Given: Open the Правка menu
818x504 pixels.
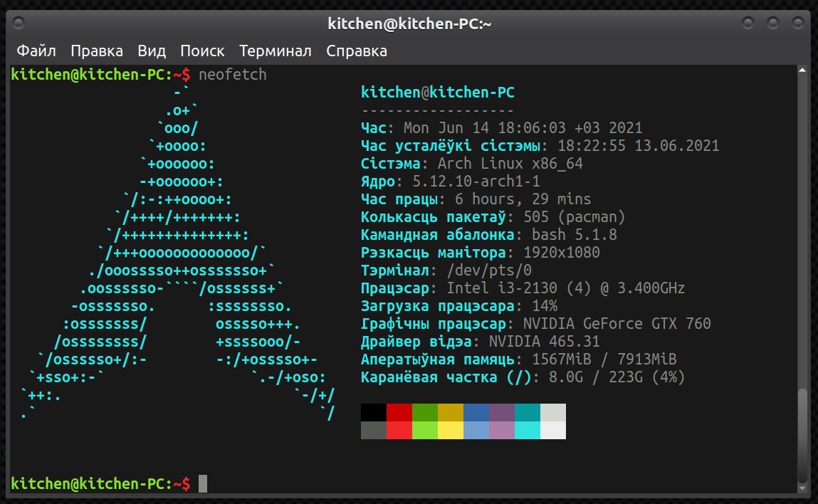Looking at the screenshot, I should click(97, 51).
